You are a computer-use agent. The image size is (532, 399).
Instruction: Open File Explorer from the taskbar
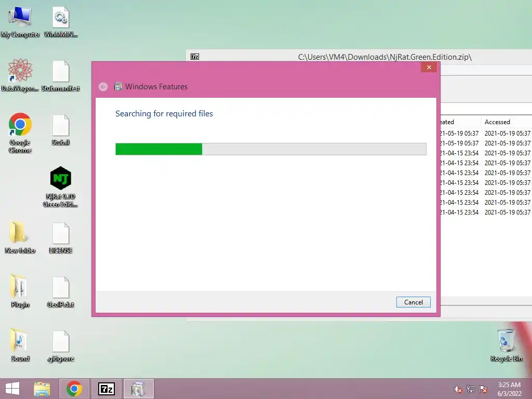coord(42,389)
